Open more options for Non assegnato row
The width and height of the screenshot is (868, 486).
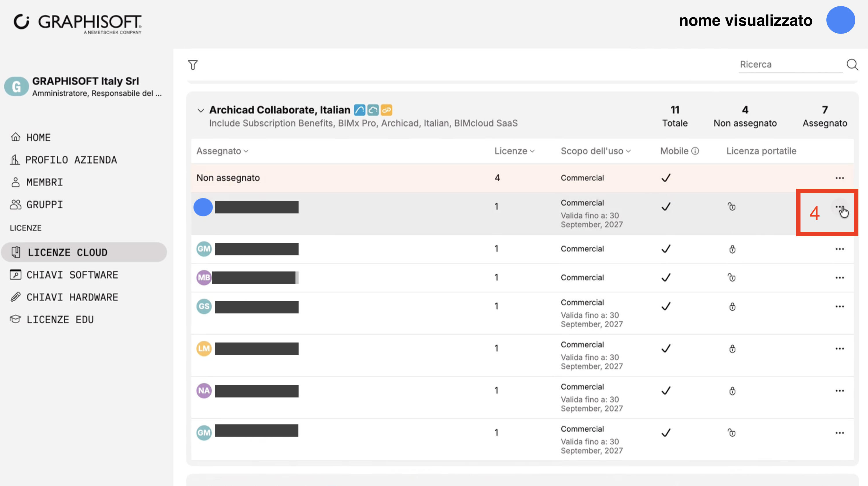click(x=840, y=178)
